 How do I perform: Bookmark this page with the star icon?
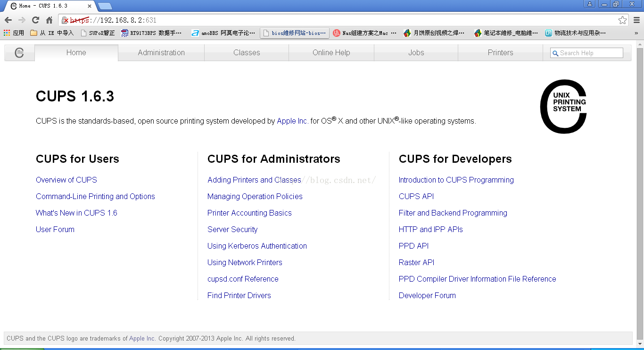(623, 20)
